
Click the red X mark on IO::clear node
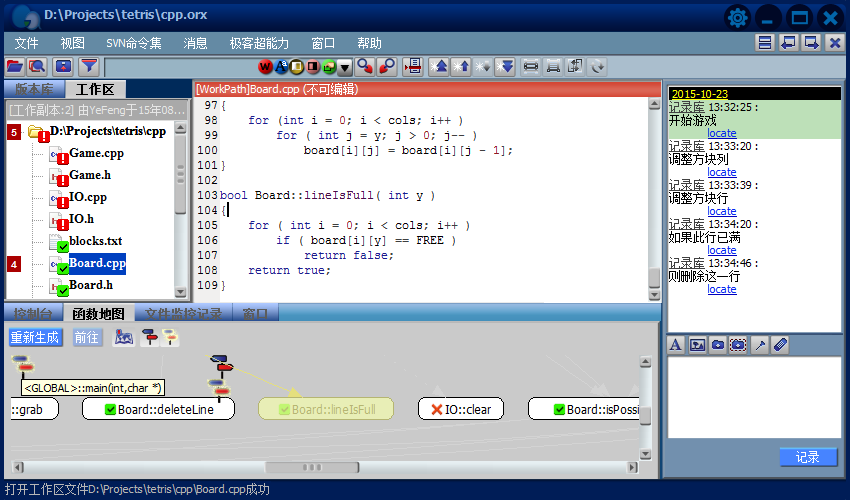coord(436,409)
